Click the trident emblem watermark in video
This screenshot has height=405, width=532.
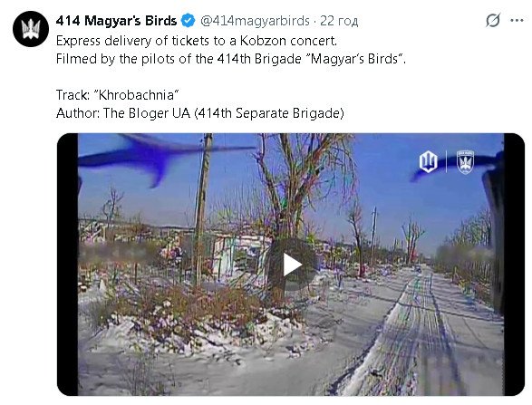click(428, 161)
